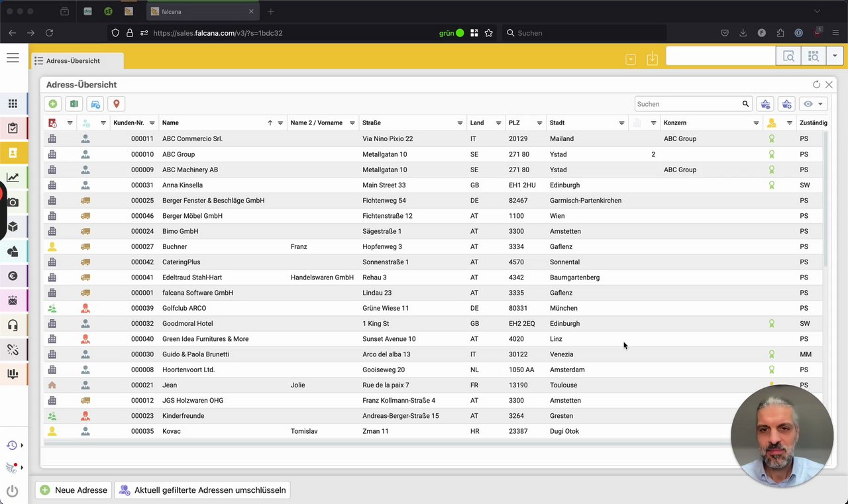The width and height of the screenshot is (848, 504).
Task: Open the Stadt column filter
Action: (621, 123)
